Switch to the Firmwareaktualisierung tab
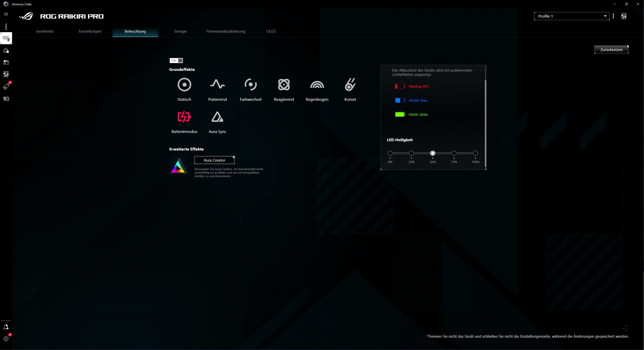 pyautogui.click(x=226, y=31)
